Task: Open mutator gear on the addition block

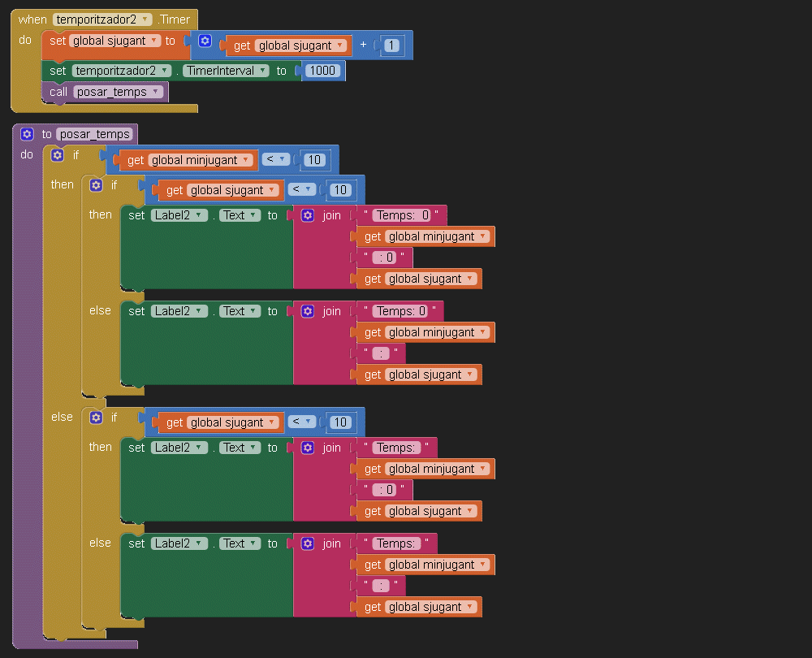Action: coord(205,41)
